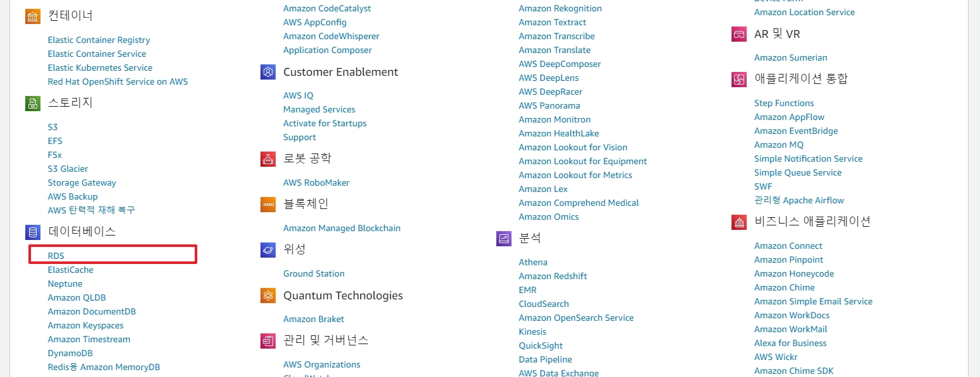Click the 컨테이너 category icon
The image size is (980, 377).
33,16
